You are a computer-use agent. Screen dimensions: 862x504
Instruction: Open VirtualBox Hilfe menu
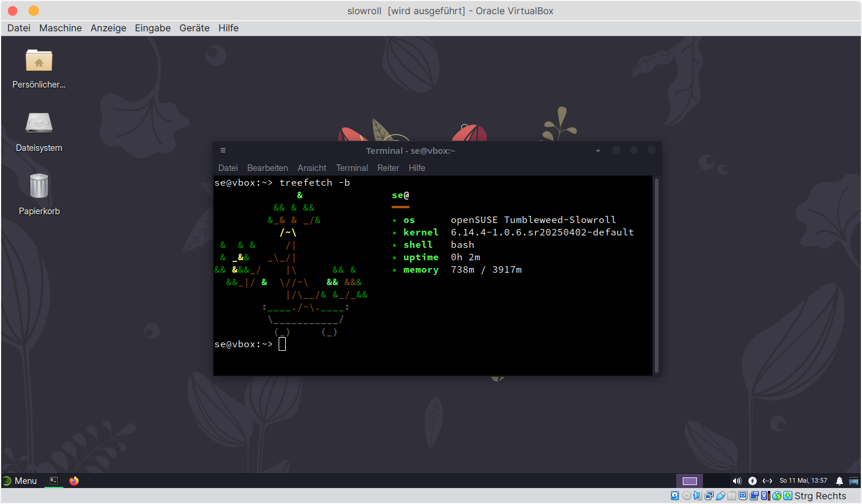[x=228, y=28]
